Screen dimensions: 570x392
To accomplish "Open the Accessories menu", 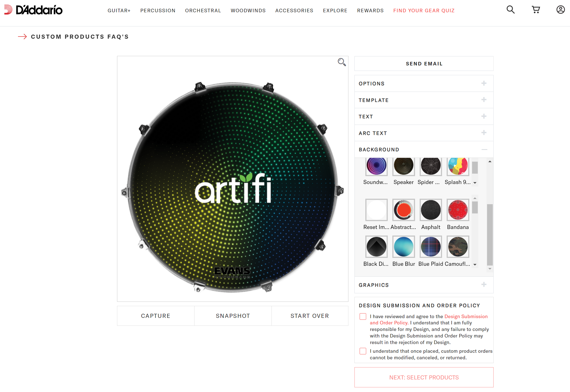I will pos(294,10).
